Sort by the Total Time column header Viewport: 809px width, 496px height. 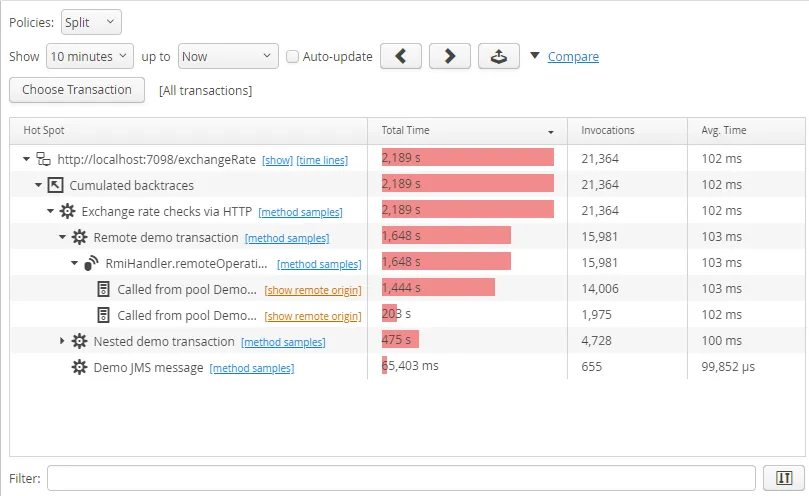coord(467,131)
